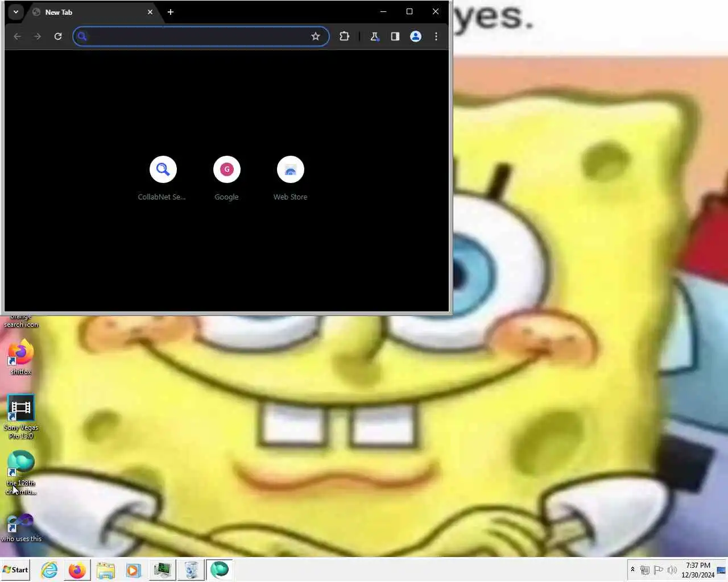Open the Google shortcut tile
Screen dimensions: 728x582
pyautogui.click(x=226, y=178)
